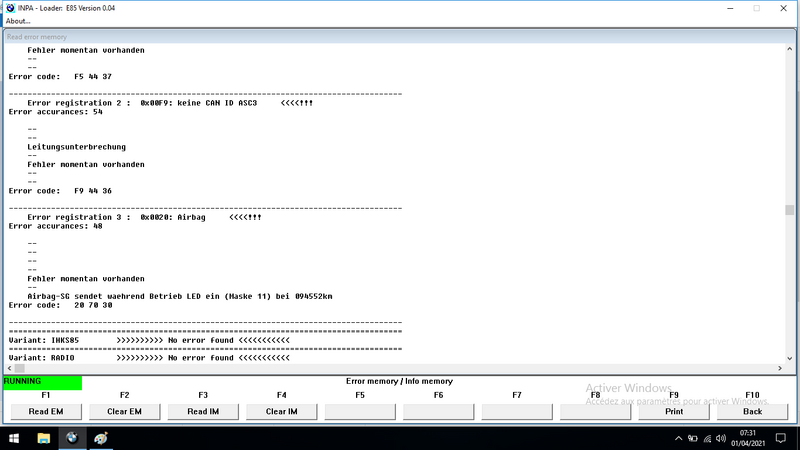The width and height of the screenshot is (800, 450).
Task: Click the Clear IM button
Action: coord(282,411)
